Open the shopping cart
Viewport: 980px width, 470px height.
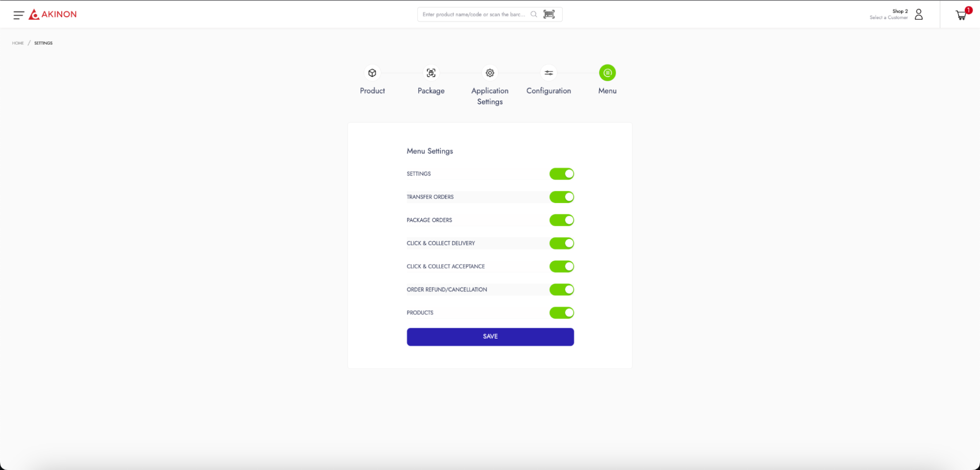(x=961, y=15)
